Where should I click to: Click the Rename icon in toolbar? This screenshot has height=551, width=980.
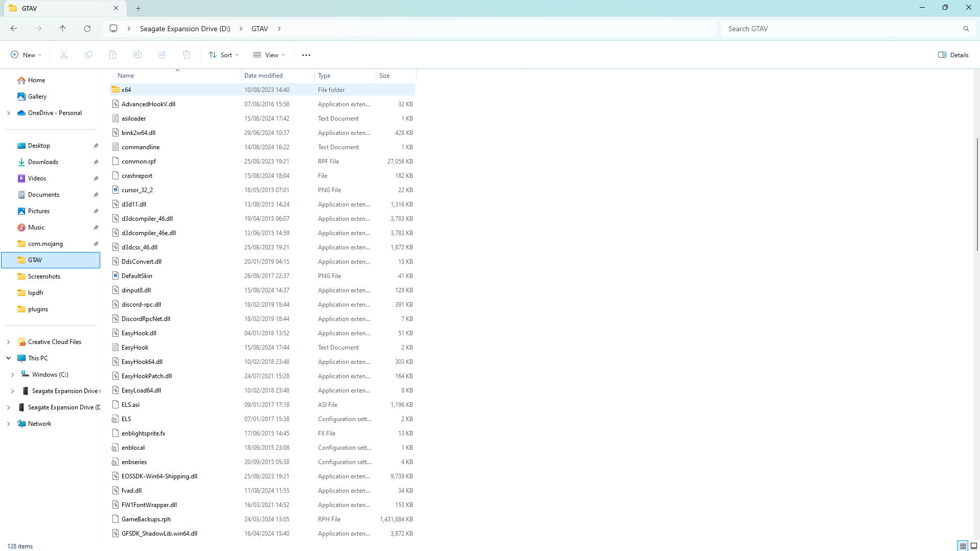coord(138,55)
